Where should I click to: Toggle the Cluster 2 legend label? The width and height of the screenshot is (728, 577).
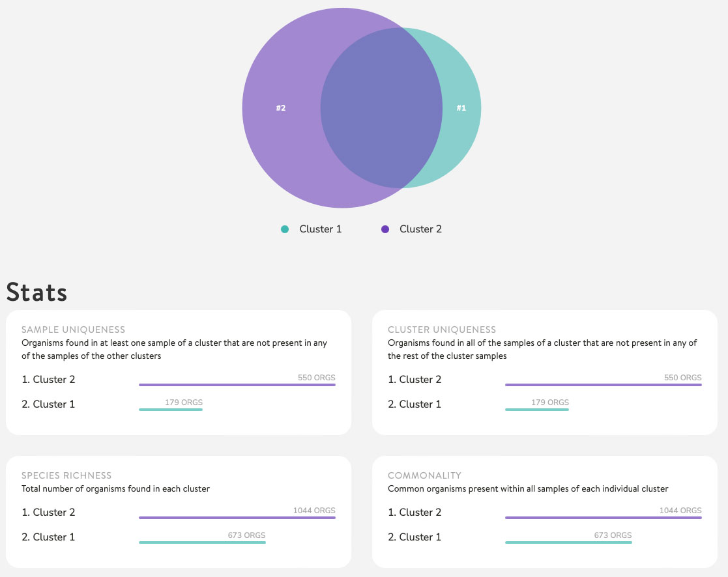420,229
